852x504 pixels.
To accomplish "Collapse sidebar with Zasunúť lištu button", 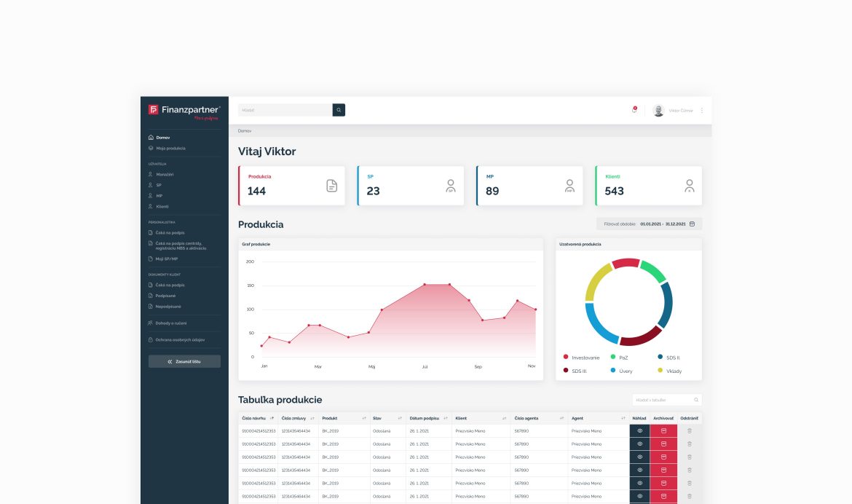I will coord(184,361).
